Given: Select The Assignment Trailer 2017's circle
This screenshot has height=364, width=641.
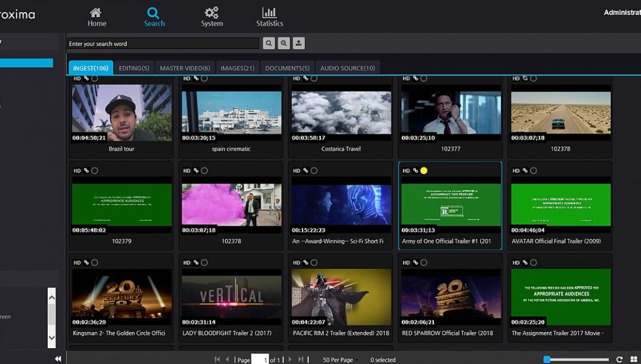Looking at the screenshot, I should tap(534, 262).
